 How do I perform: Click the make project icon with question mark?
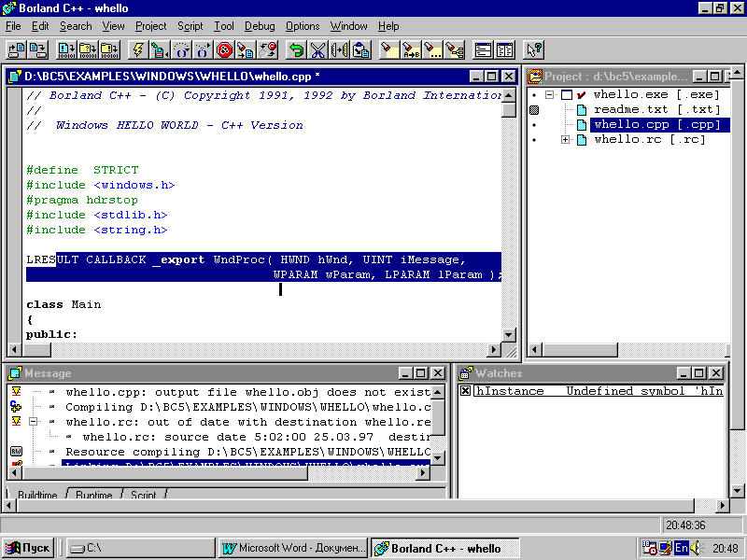(88, 49)
